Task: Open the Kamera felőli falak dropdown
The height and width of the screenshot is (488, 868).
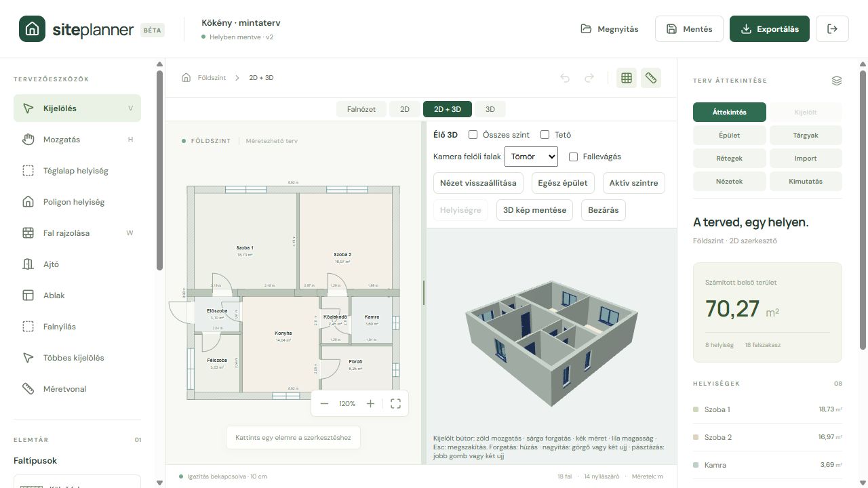Action: pyautogui.click(x=531, y=157)
